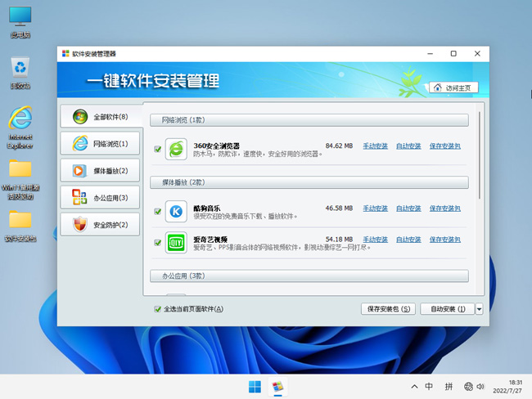Click the software manager taskbar icon
The height and width of the screenshot is (399, 532).
[x=278, y=387]
